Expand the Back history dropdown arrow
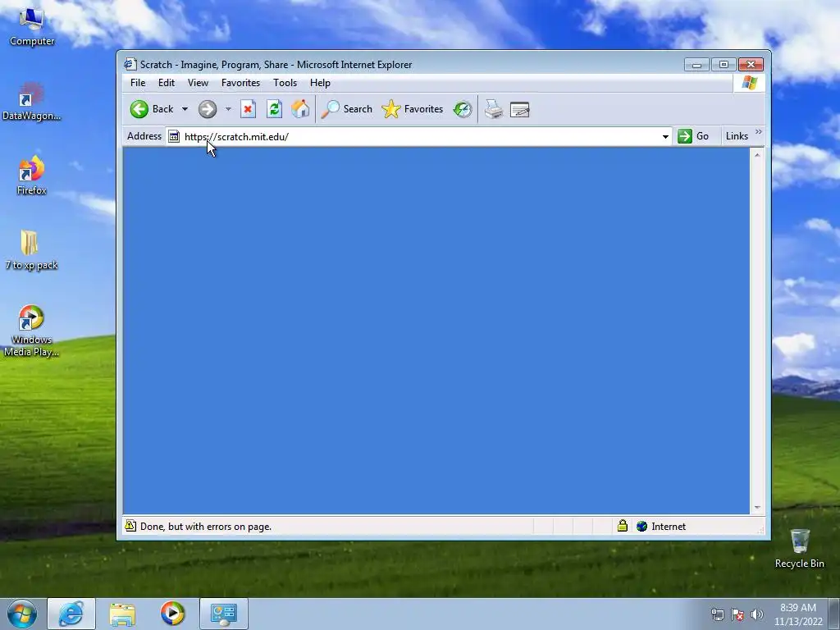 click(185, 109)
